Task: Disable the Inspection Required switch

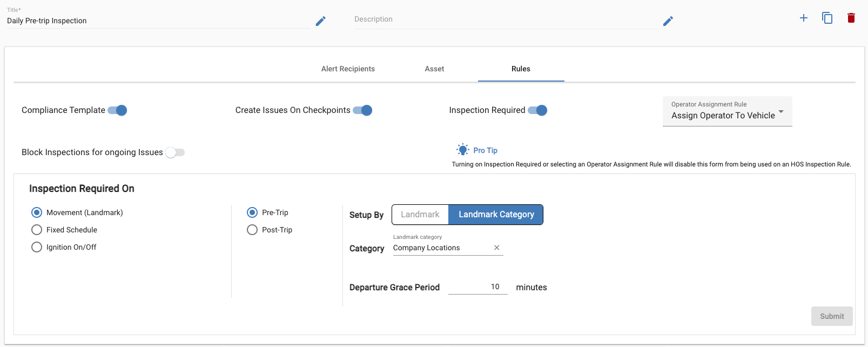Action: tap(537, 110)
